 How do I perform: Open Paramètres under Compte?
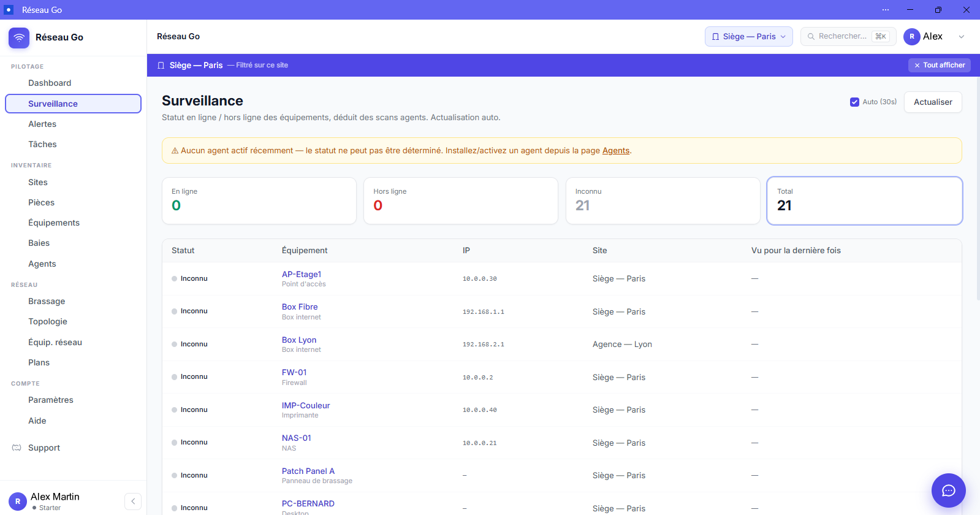tap(73, 400)
